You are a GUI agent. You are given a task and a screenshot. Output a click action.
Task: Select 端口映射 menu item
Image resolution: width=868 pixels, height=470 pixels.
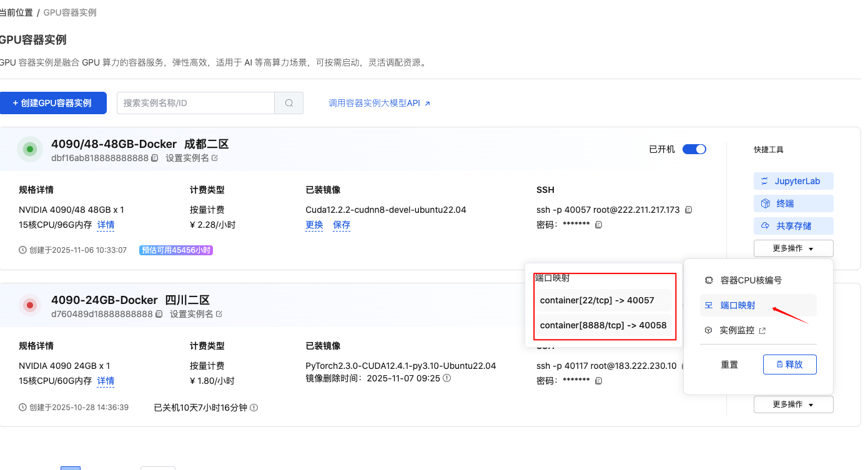(x=737, y=305)
